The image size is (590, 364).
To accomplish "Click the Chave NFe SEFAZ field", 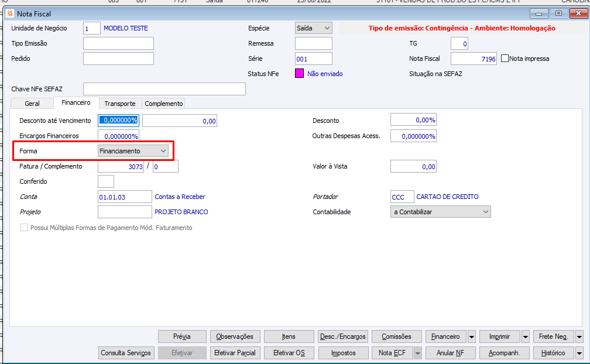I will (164, 89).
